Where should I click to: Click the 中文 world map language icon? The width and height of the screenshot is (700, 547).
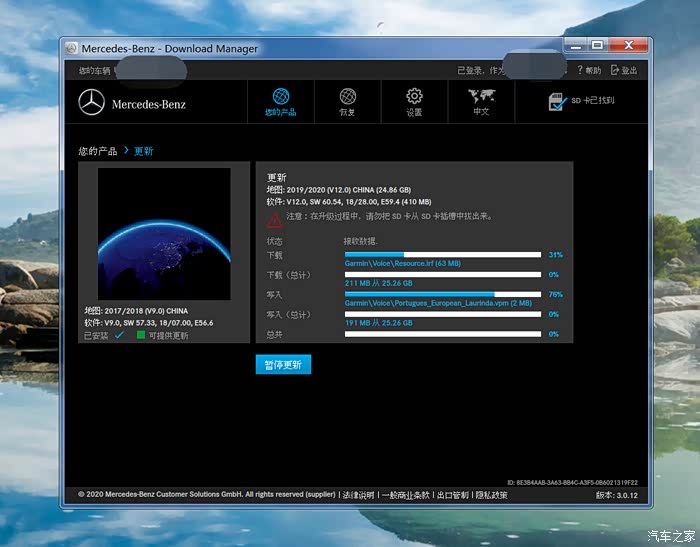pyautogui.click(x=481, y=97)
